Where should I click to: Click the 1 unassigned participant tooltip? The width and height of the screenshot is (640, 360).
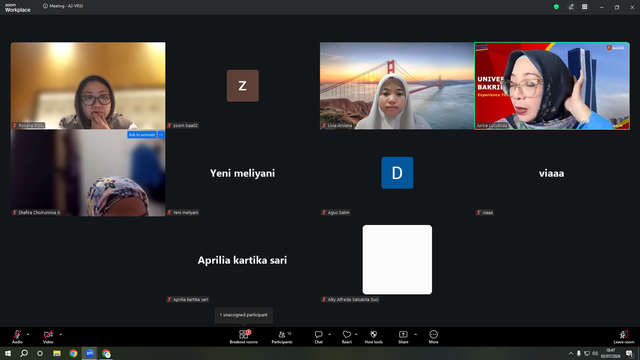[244, 315]
